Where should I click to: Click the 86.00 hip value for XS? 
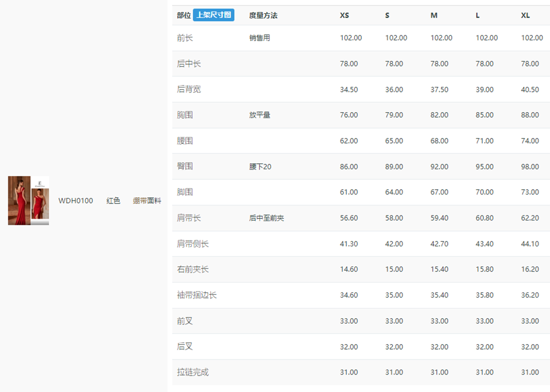click(x=349, y=167)
